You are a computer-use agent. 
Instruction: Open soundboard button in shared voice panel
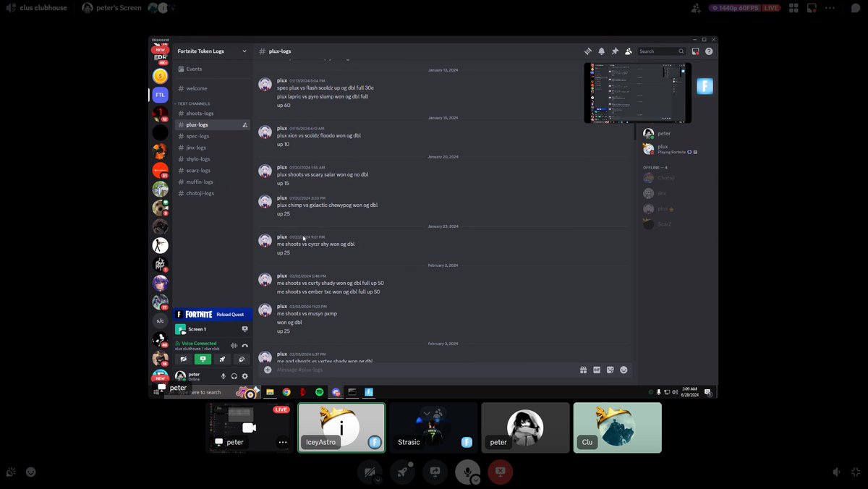[x=242, y=359]
